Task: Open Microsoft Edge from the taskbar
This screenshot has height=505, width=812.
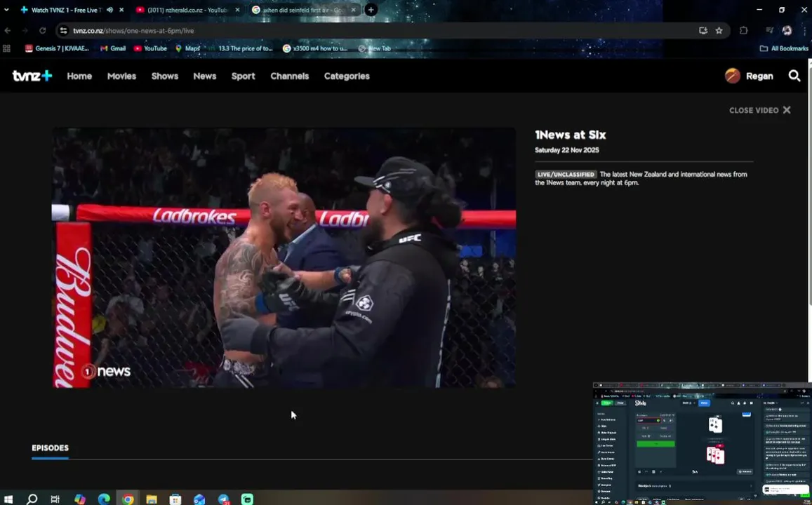Action: (104, 499)
